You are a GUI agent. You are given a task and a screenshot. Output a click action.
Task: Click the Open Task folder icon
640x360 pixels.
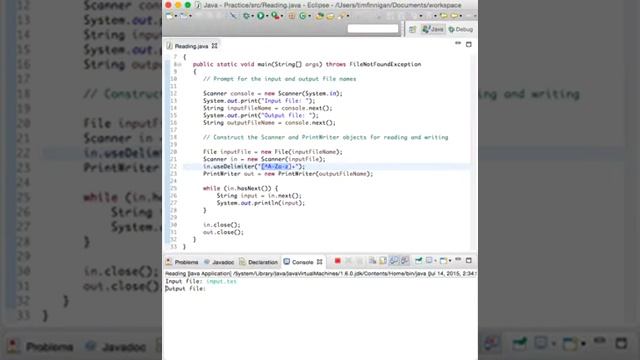point(330,16)
